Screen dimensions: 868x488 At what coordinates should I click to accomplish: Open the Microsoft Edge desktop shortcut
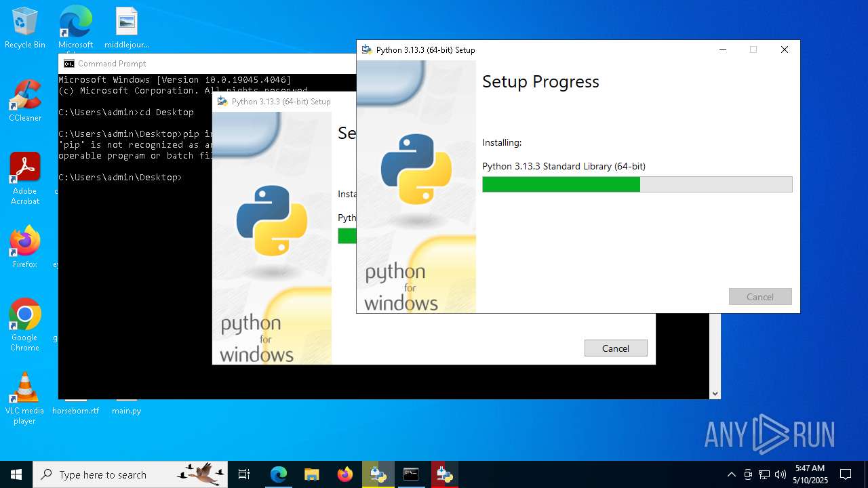click(75, 27)
